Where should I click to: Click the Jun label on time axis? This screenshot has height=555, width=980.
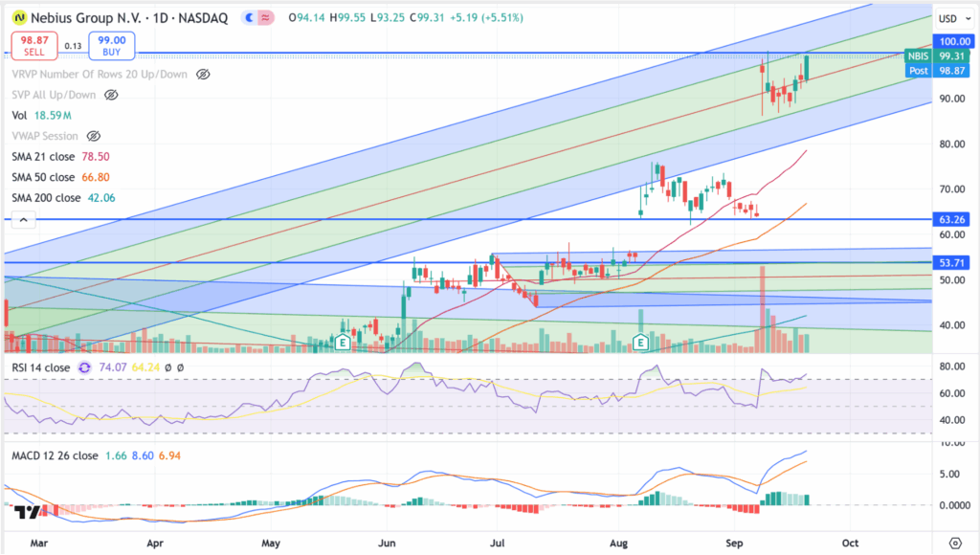387,544
